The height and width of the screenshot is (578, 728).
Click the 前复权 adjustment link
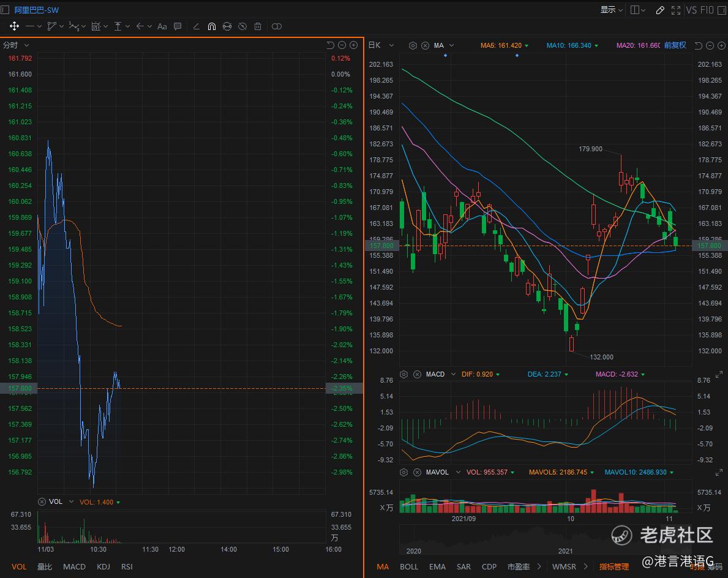point(675,45)
